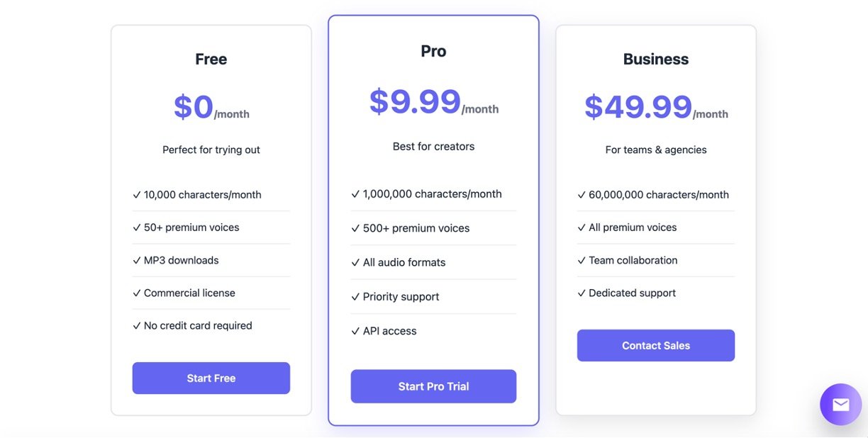
Task: Click checkmark beside No credit card required
Action: [137, 325]
